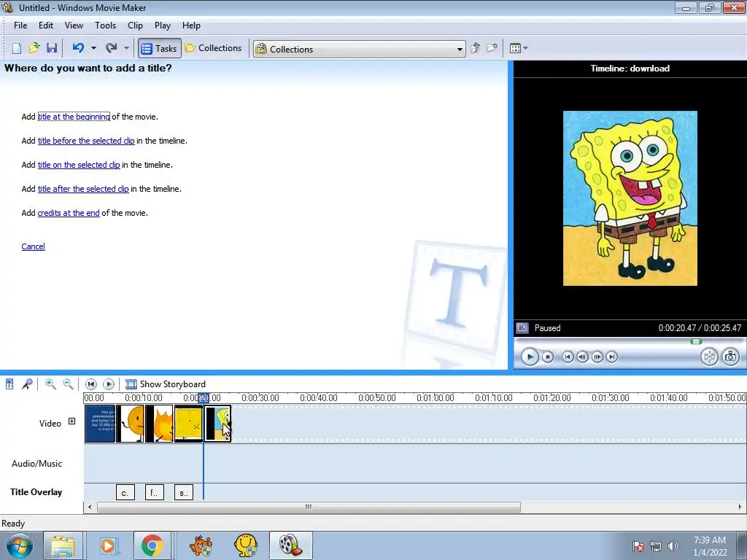Click the timeline horizontal scrollbar thumb

[309, 507]
